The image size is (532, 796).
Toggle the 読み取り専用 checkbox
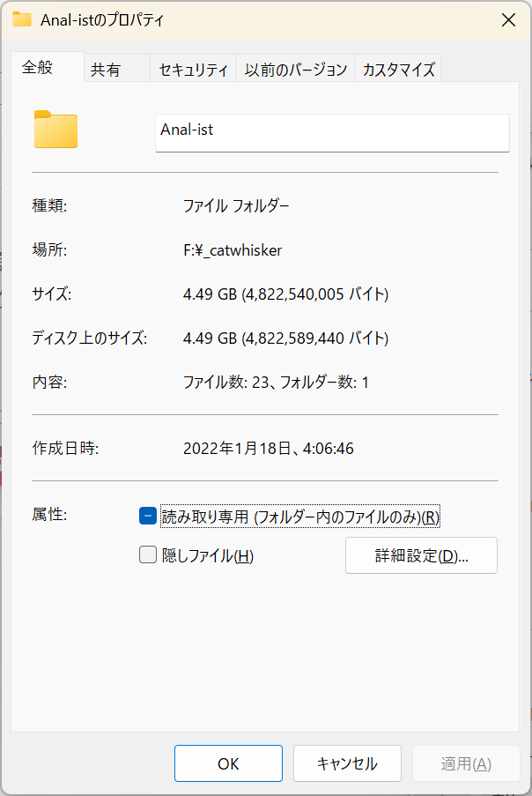(148, 517)
